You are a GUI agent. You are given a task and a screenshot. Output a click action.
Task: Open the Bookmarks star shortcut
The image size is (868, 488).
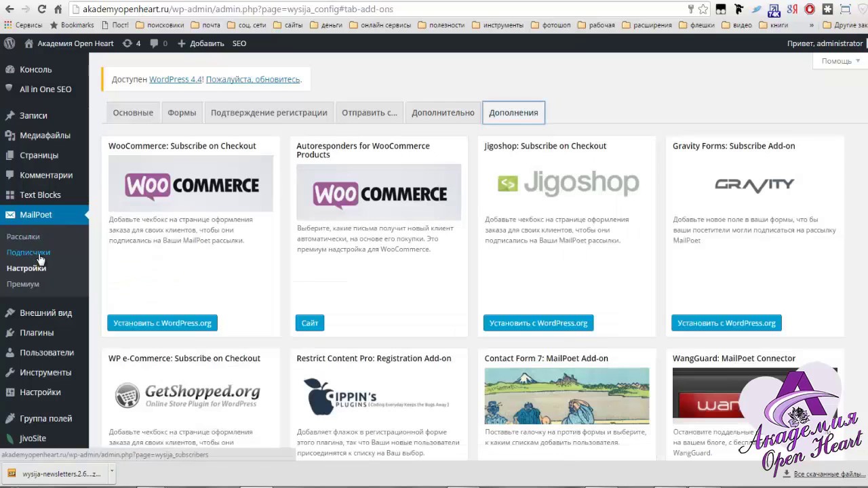pyautogui.click(x=71, y=25)
